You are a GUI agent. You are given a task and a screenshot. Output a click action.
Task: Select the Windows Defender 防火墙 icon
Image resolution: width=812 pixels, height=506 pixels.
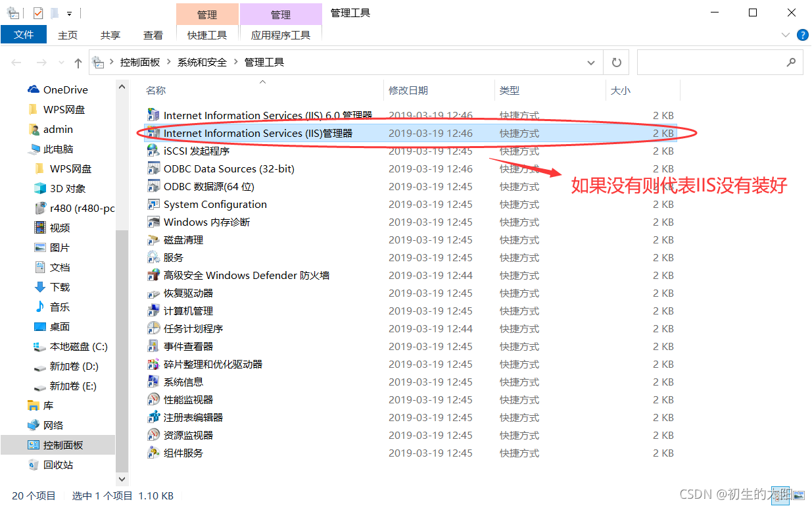153,275
